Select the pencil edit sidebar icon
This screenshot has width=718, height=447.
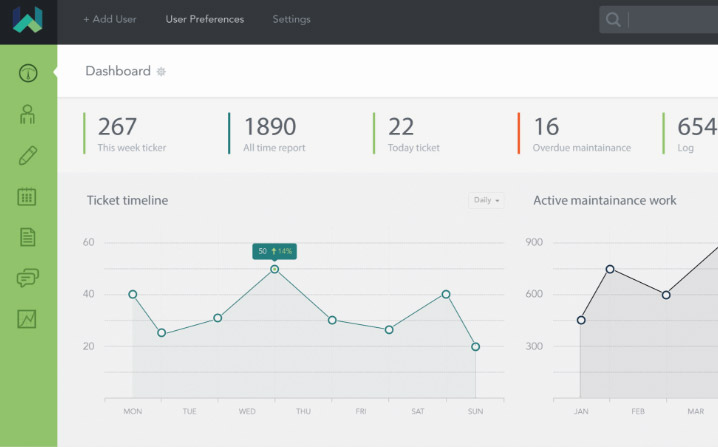point(28,155)
